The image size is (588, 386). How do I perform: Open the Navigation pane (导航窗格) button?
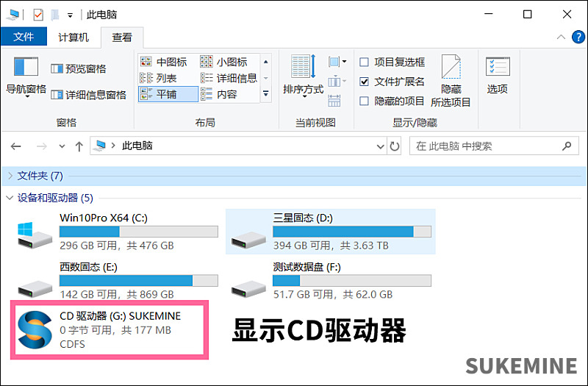click(x=26, y=77)
